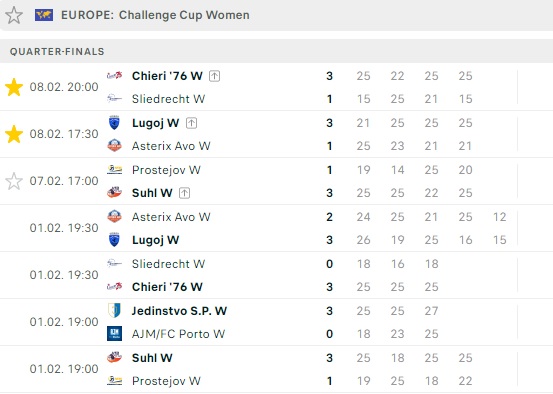Click advancing arrow icon beside Suhl W

184,193
